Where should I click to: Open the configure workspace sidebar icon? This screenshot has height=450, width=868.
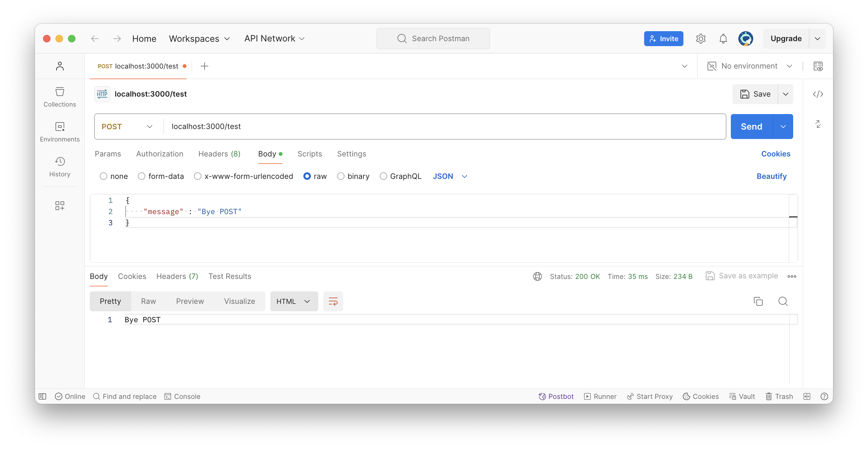click(x=60, y=205)
